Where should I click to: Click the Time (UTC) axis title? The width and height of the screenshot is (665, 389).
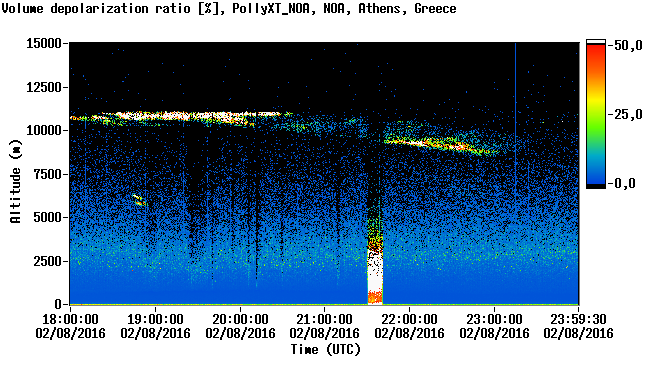pyautogui.click(x=326, y=350)
